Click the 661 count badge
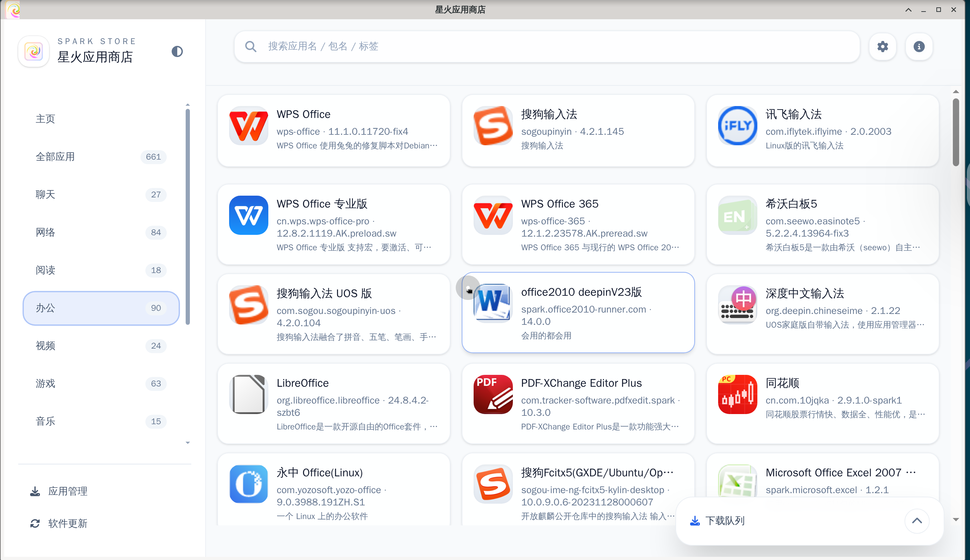The image size is (970, 560). point(153,157)
